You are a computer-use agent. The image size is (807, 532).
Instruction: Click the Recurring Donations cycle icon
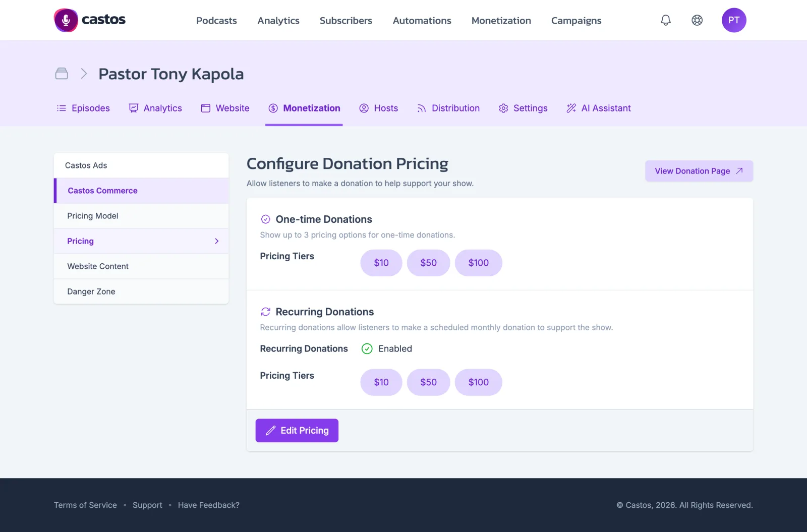[x=266, y=312]
